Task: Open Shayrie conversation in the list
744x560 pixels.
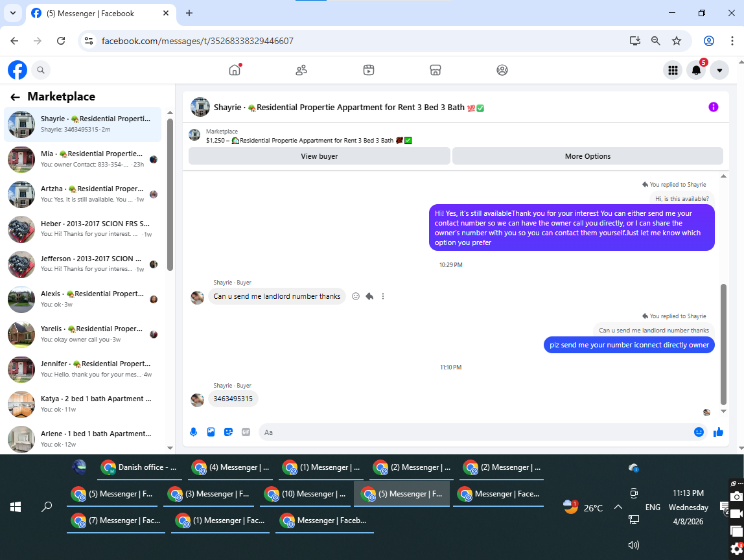Action: point(82,124)
